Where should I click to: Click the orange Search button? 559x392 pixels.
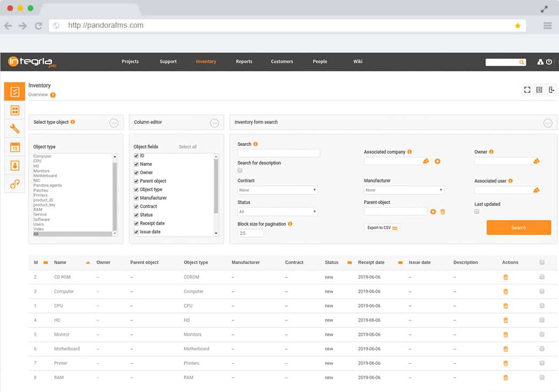(518, 228)
